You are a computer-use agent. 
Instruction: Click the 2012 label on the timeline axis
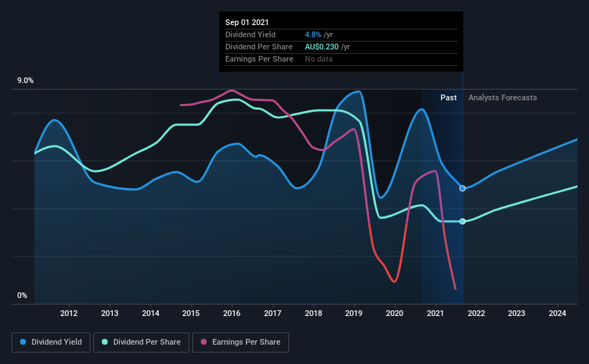[x=69, y=313]
